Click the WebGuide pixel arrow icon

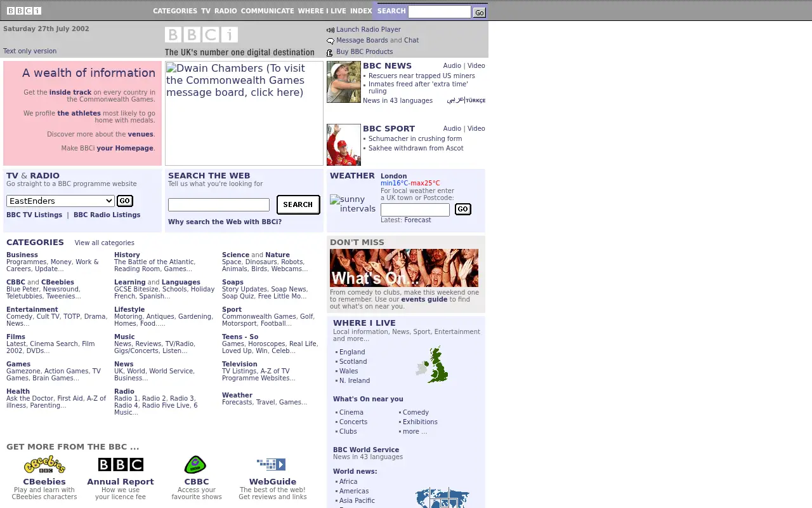click(272, 465)
